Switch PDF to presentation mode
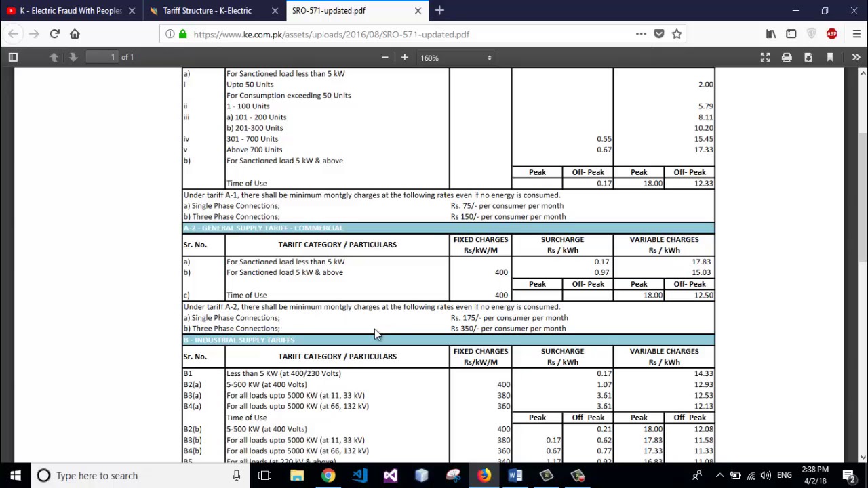Image resolution: width=868 pixels, height=488 pixels. [765, 58]
